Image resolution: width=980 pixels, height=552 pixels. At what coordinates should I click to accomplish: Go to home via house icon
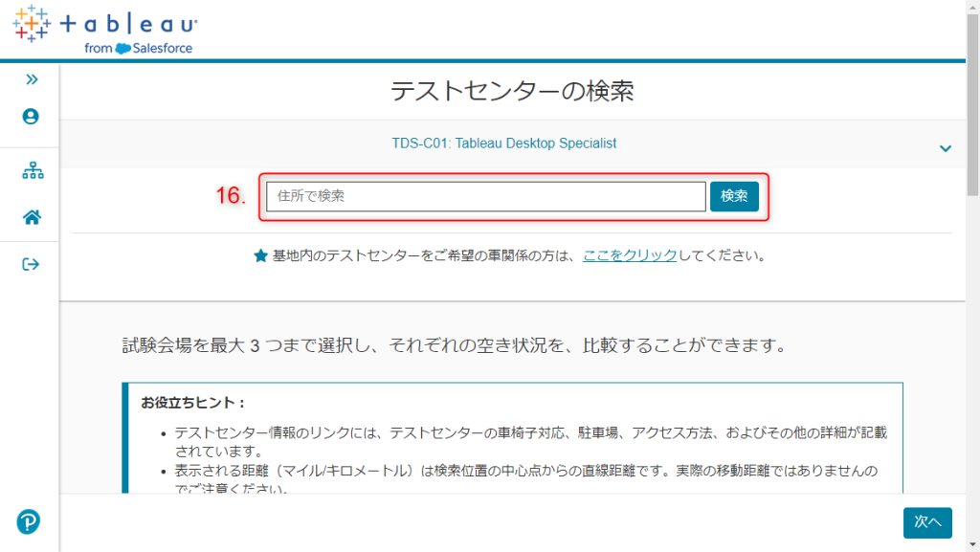32,217
